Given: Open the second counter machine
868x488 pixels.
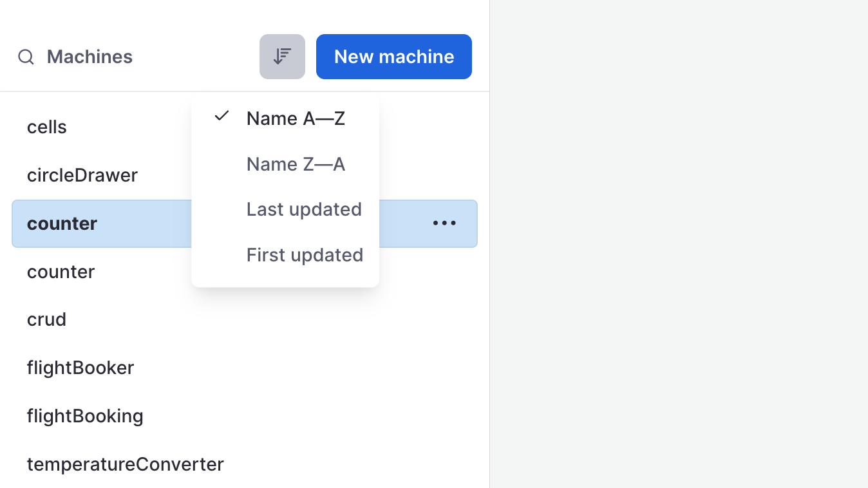Looking at the screenshot, I should pyautogui.click(x=61, y=271).
